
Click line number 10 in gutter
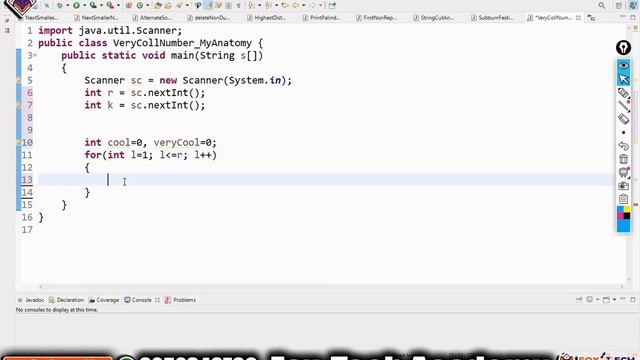tap(27, 142)
